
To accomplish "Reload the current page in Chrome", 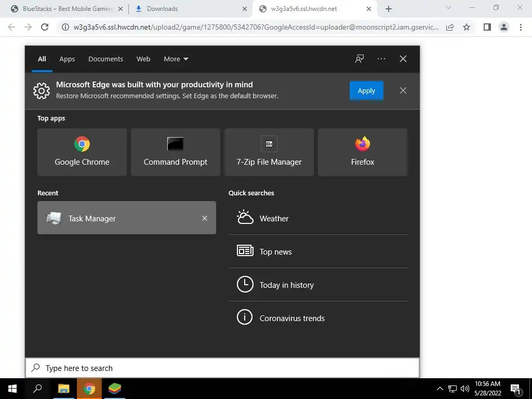I will tap(45, 27).
